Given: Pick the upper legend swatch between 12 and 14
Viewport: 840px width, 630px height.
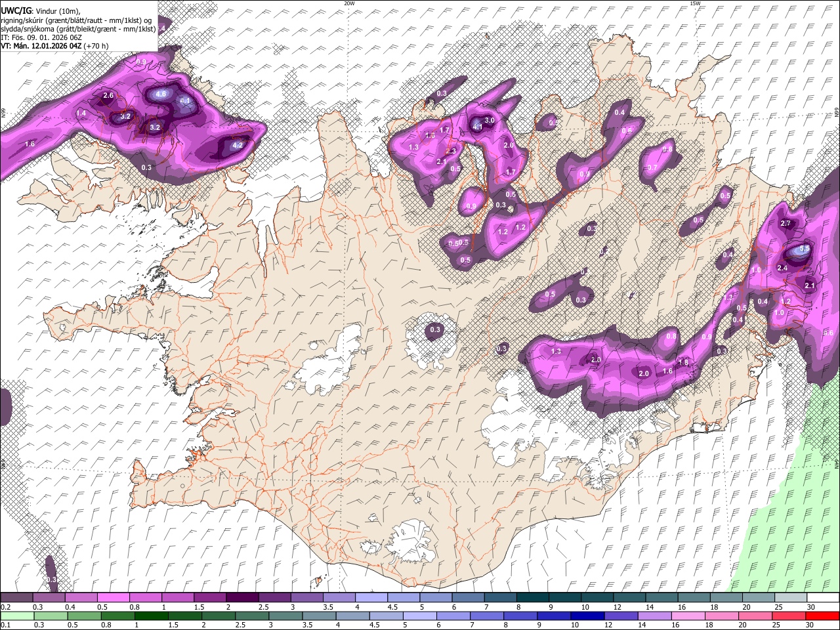Looking at the screenshot, I should coord(629,597).
